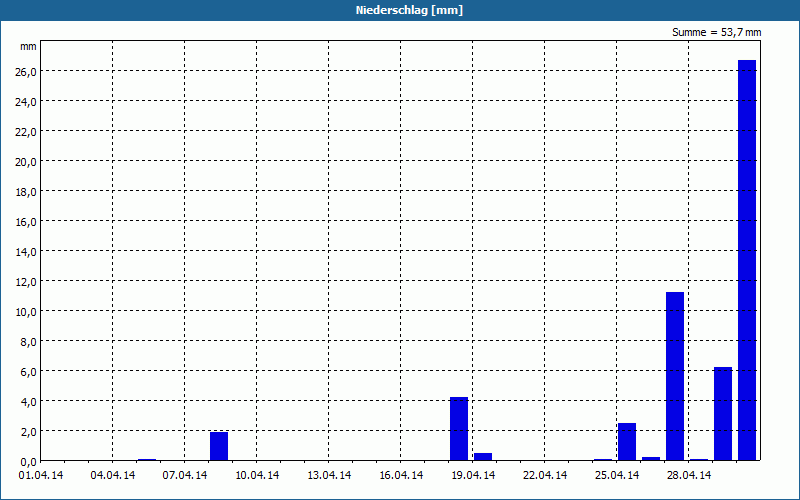This screenshot has width=800, height=500.
Task: Click the 24,0 y-axis label
Action: click(x=26, y=102)
